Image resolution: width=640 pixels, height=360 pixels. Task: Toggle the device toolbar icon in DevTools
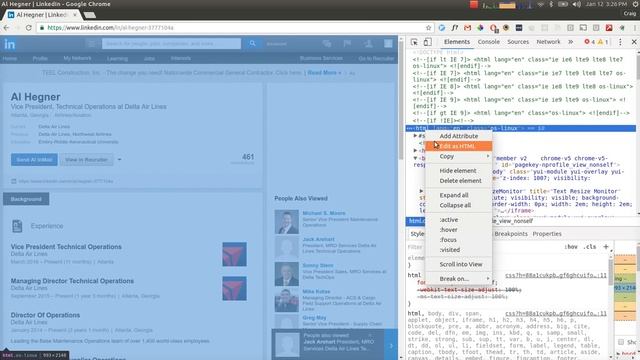click(x=427, y=42)
